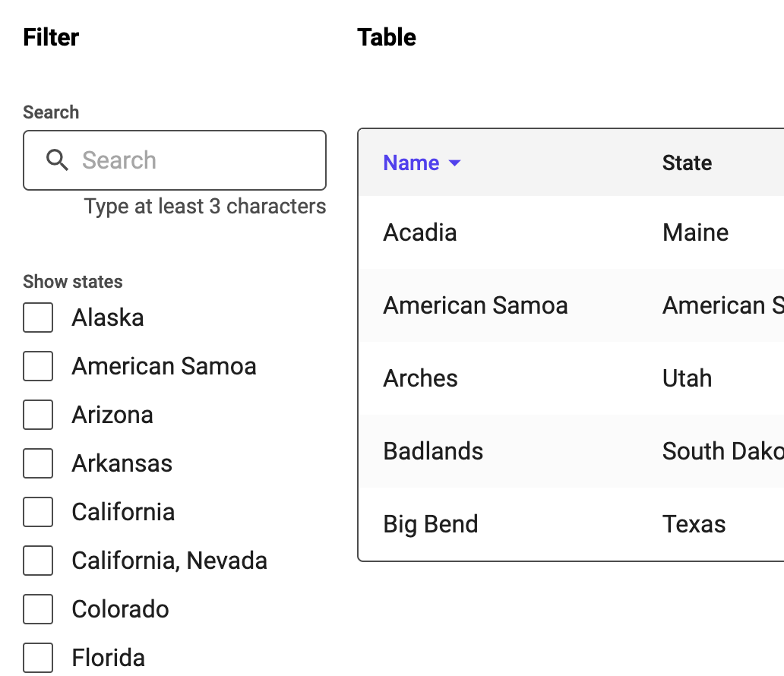Tick the Arizona checkbox

coord(38,415)
